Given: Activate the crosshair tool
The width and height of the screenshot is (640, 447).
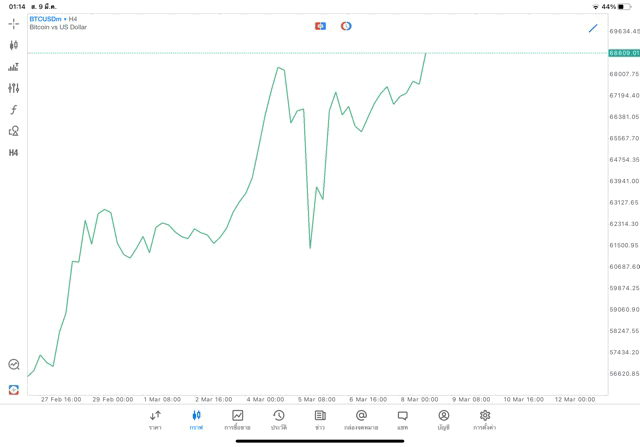Looking at the screenshot, I should click(x=13, y=23).
